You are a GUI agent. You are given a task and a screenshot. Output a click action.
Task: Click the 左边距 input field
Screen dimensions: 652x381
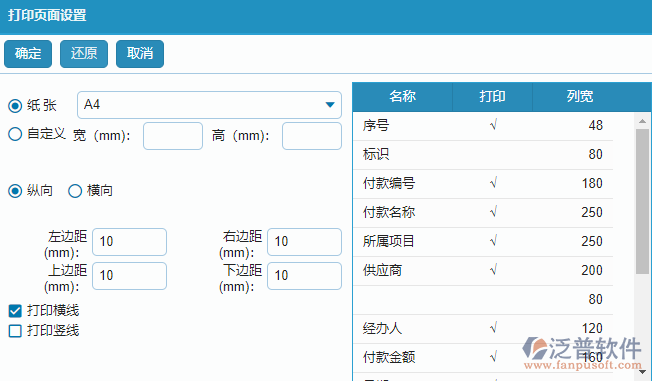coord(129,242)
